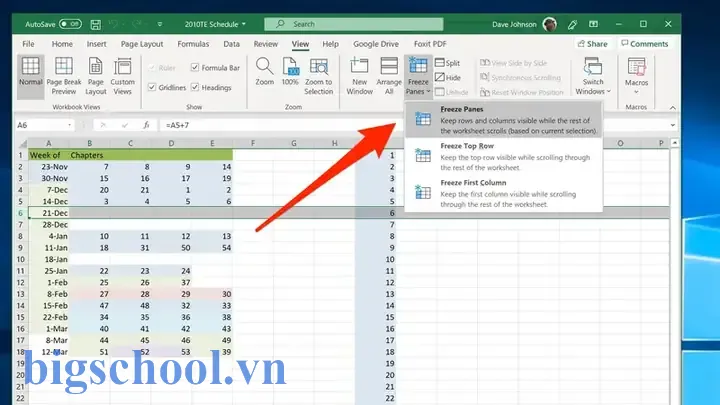Click Reset Window Position
This screenshot has width=720, height=405.
tap(522, 92)
